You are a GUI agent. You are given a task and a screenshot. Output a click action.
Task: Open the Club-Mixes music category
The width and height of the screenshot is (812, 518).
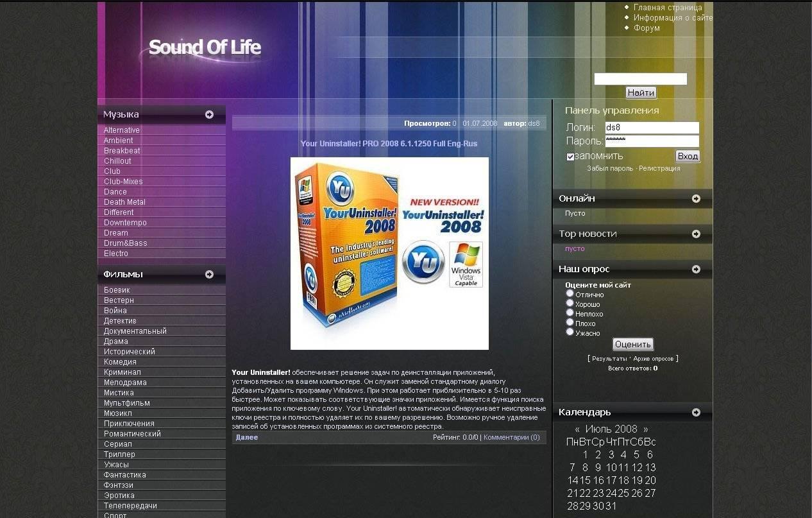(x=123, y=182)
